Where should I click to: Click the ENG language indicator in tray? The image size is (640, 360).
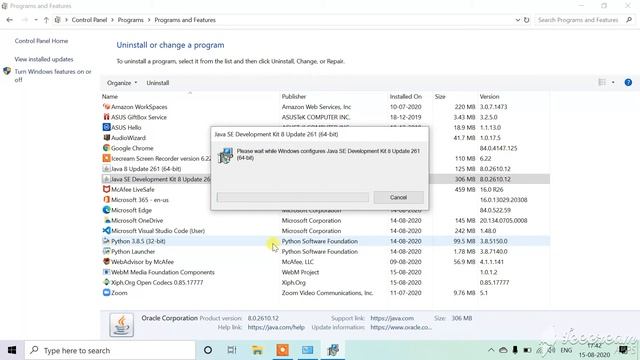click(x=566, y=350)
